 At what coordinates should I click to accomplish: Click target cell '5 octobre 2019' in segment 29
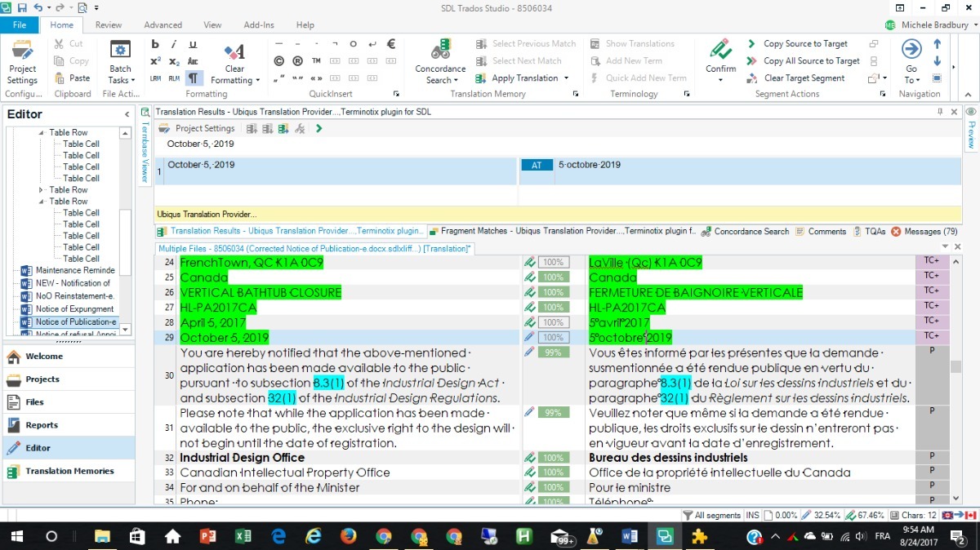pos(751,338)
